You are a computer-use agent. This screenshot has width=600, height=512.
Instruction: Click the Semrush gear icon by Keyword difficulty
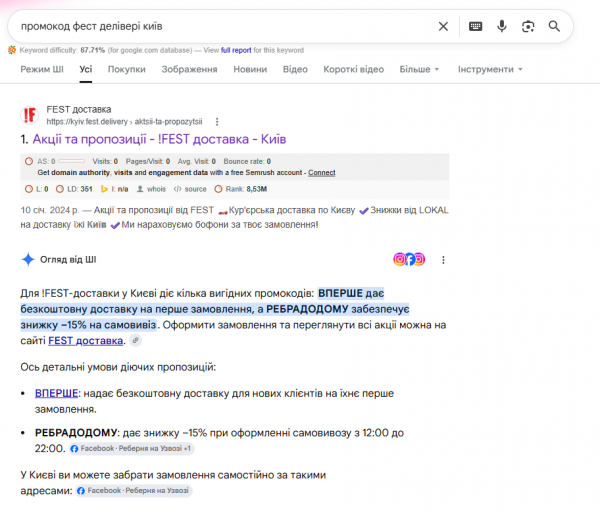(12, 50)
